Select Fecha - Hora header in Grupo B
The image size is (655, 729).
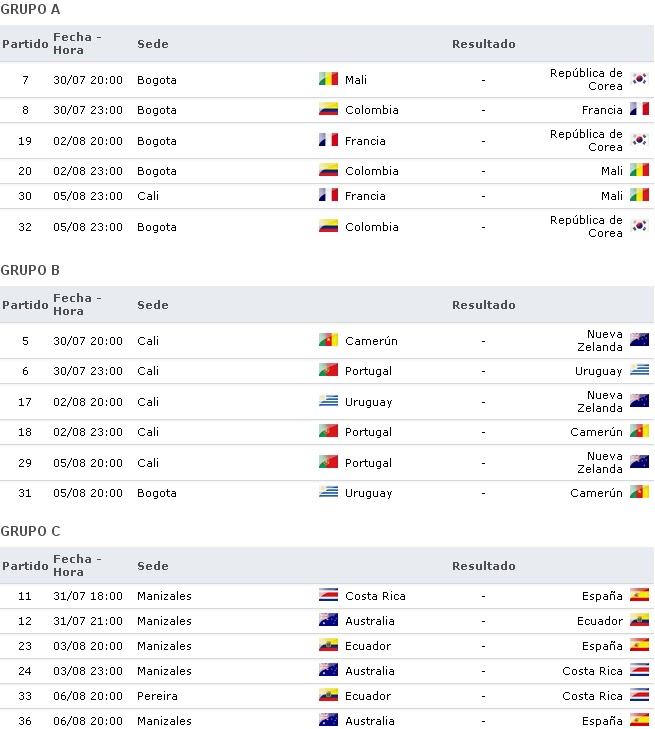(x=77, y=305)
